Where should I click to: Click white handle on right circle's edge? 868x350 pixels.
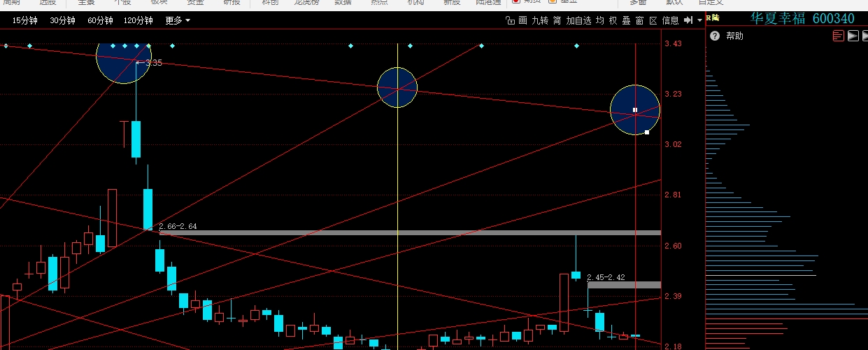[647, 132]
